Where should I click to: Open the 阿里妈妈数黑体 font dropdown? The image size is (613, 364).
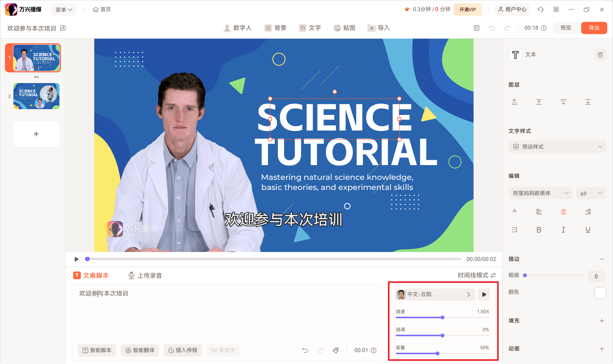[x=540, y=193]
